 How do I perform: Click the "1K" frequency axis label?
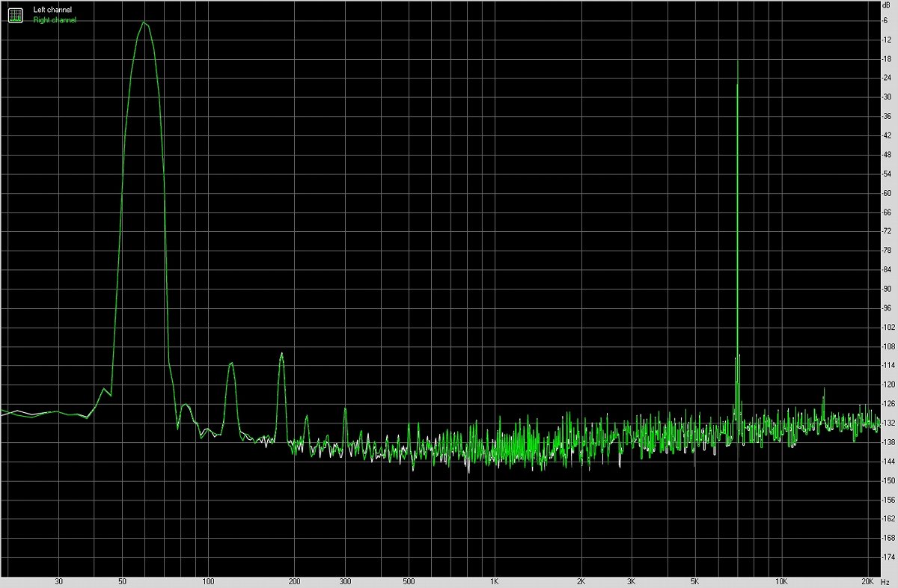495,581
